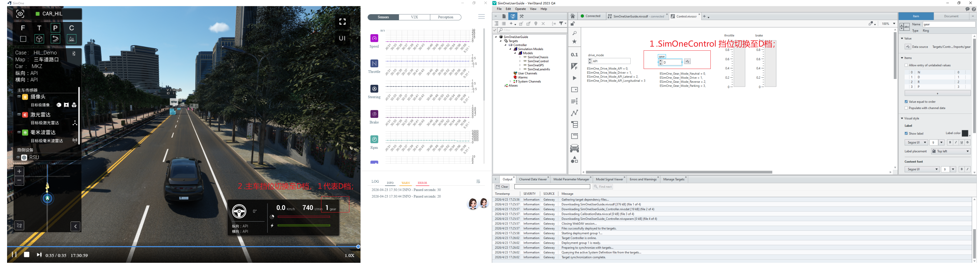
Task: Select the P view mode in SimOne
Action: pos(56,28)
